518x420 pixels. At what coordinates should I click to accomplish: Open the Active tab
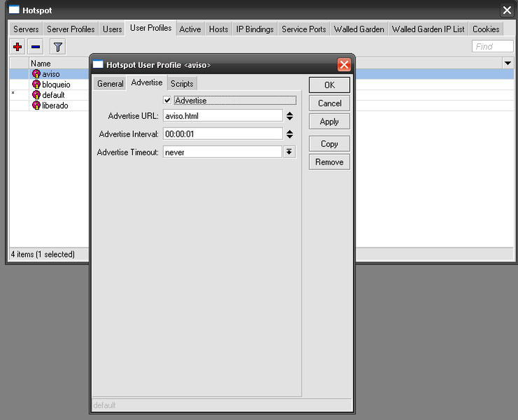[x=190, y=29]
